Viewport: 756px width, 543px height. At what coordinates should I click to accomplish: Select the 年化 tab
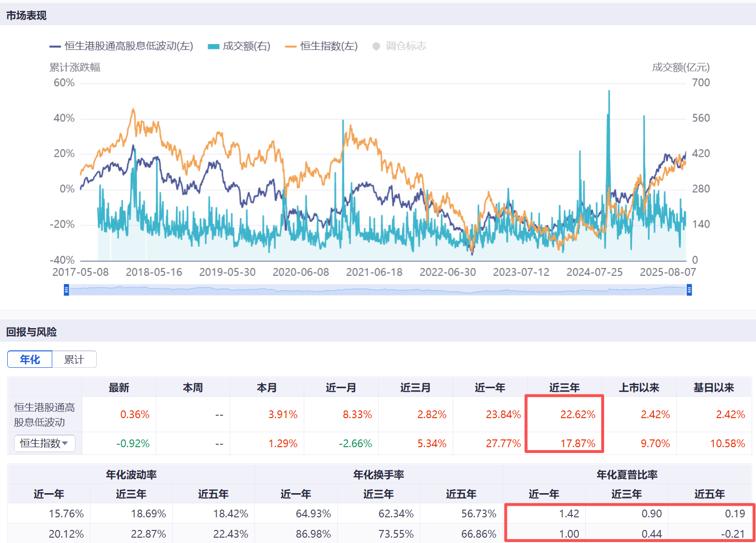pos(30,360)
